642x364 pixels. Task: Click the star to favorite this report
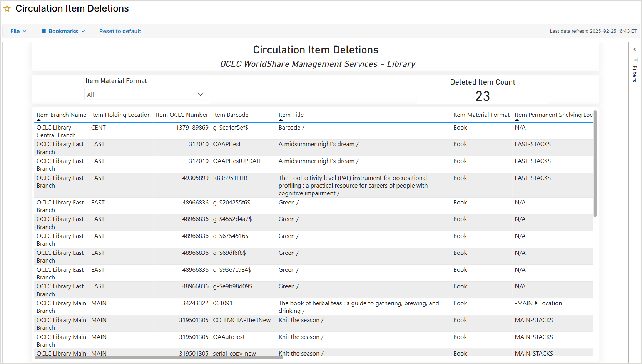(x=7, y=8)
